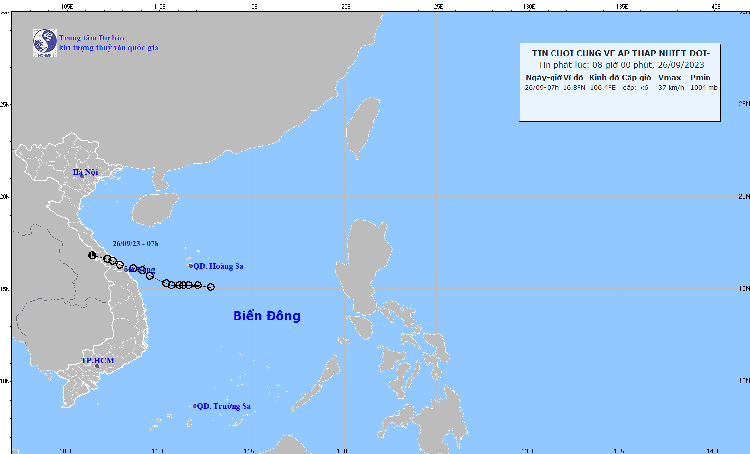Image resolution: width=750 pixels, height=454 pixels.
Task: Click the 'Tin phát lúc: 08 giờ 00 phút' line
Action: [x=621, y=65]
